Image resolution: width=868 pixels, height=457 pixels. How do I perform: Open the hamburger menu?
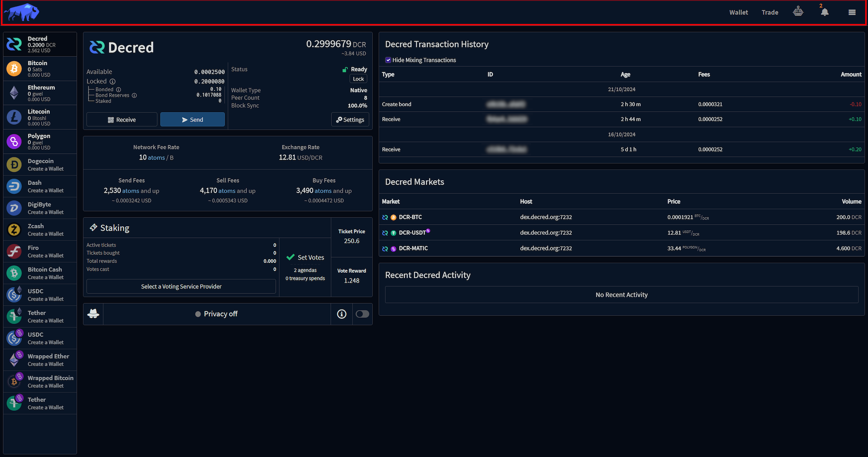852,12
